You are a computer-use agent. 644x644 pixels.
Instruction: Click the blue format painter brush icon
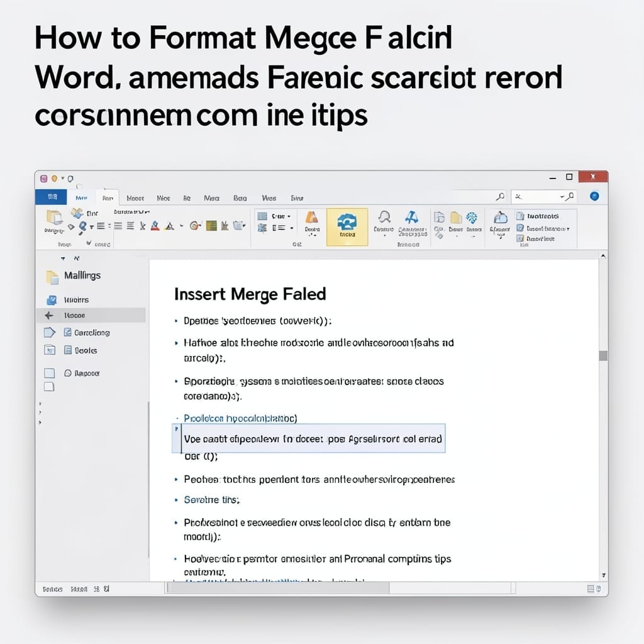tap(82, 226)
